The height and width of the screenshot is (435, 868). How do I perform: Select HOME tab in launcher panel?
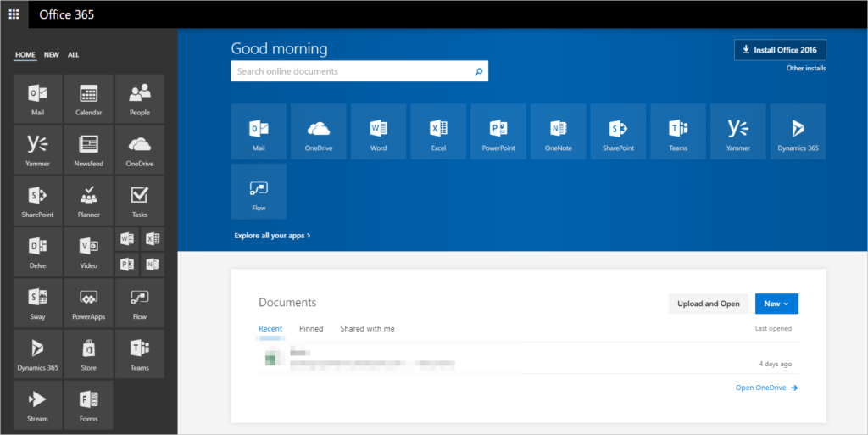25,55
